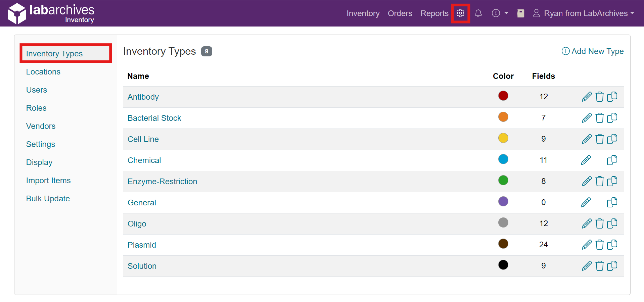Open the Chemical inventory type
Image resolution: width=644 pixels, height=302 pixels.
[x=144, y=160]
